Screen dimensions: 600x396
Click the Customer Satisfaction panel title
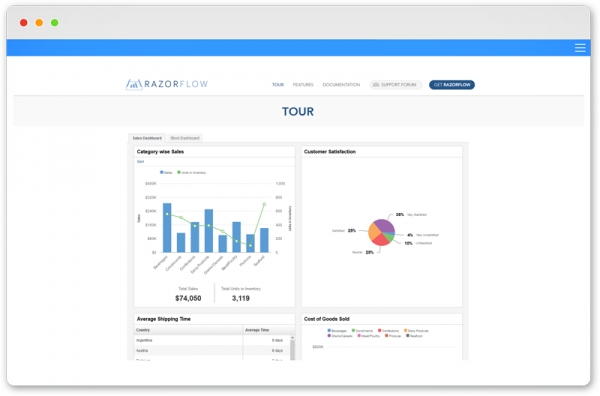coord(329,152)
